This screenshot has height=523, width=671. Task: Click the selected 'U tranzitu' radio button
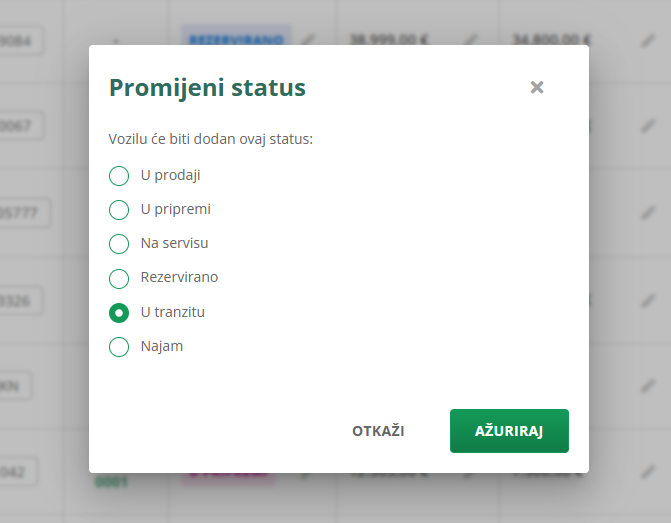119,313
